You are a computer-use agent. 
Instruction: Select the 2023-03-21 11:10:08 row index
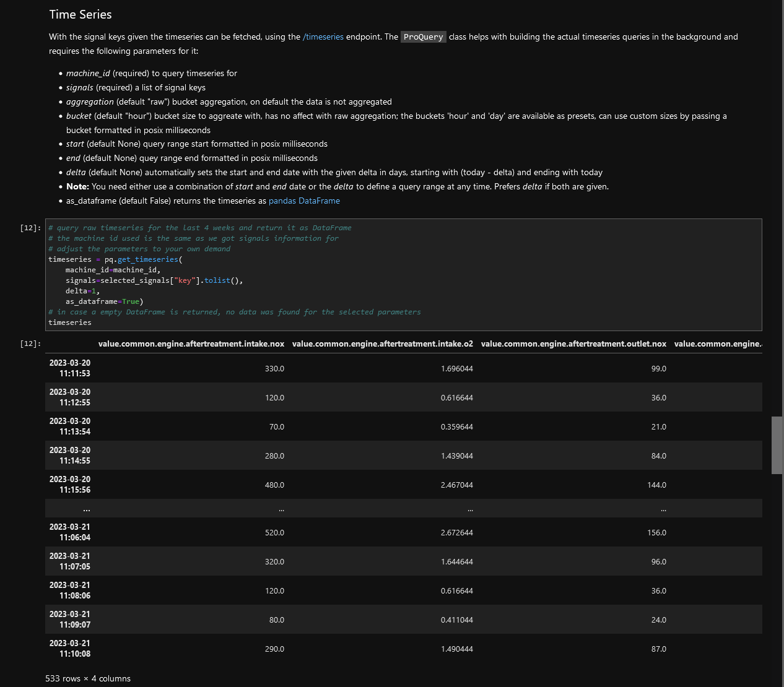click(x=70, y=649)
